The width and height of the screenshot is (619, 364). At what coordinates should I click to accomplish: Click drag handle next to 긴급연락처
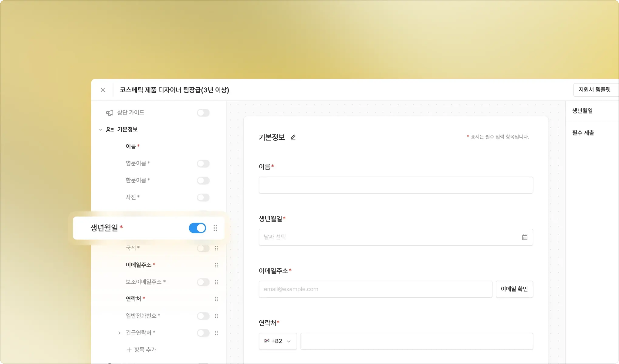(216, 333)
